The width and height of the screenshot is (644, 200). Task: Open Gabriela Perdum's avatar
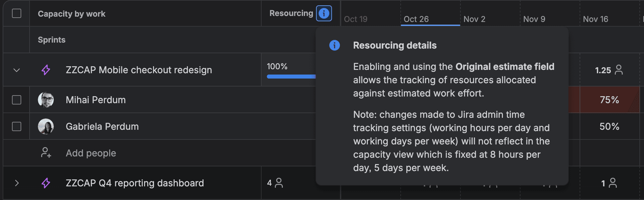pyautogui.click(x=46, y=126)
